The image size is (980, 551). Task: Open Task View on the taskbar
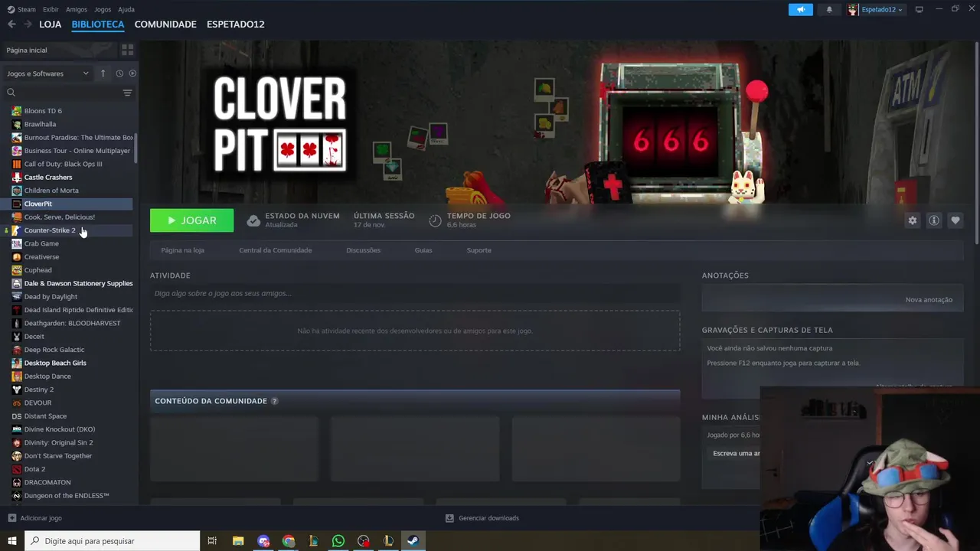click(x=212, y=541)
